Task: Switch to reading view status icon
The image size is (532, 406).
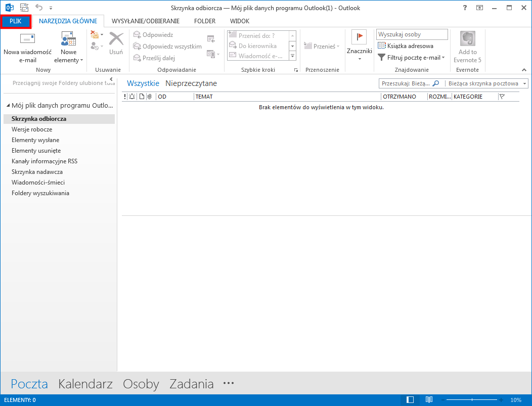Action: coord(429,400)
